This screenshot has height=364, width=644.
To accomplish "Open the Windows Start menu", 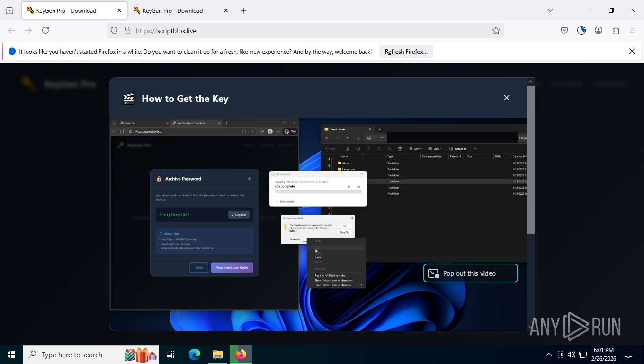I will click(x=11, y=355).
